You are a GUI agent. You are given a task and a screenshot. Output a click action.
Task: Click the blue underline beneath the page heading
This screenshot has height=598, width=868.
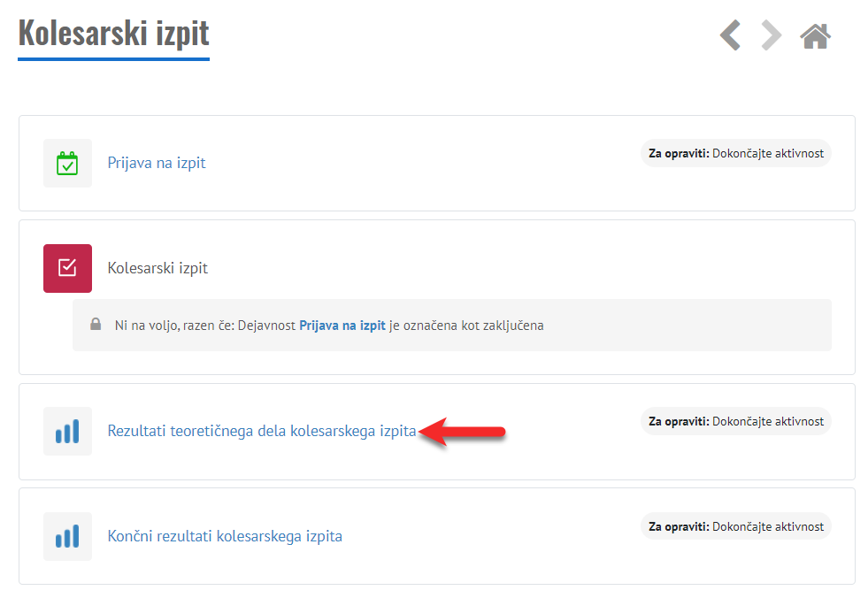point(113,59)
